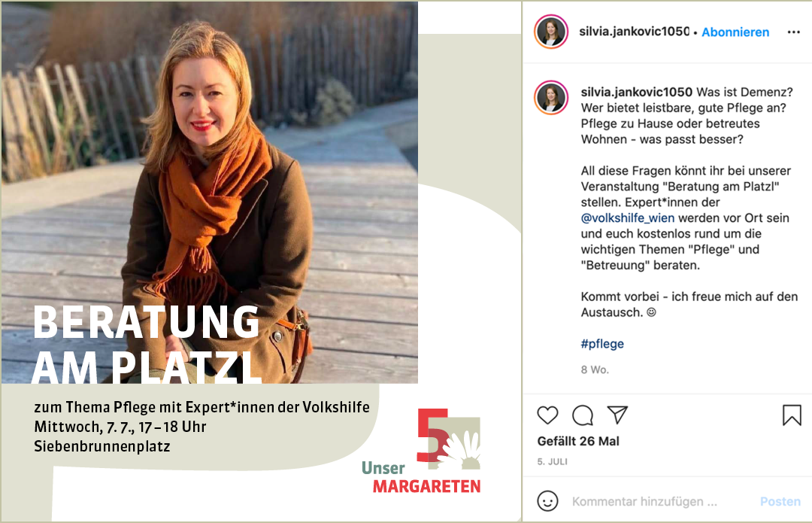The width and height of the screenshot is (812, 523).
Task: Open profile picture in post header
Action: point(551,32)
